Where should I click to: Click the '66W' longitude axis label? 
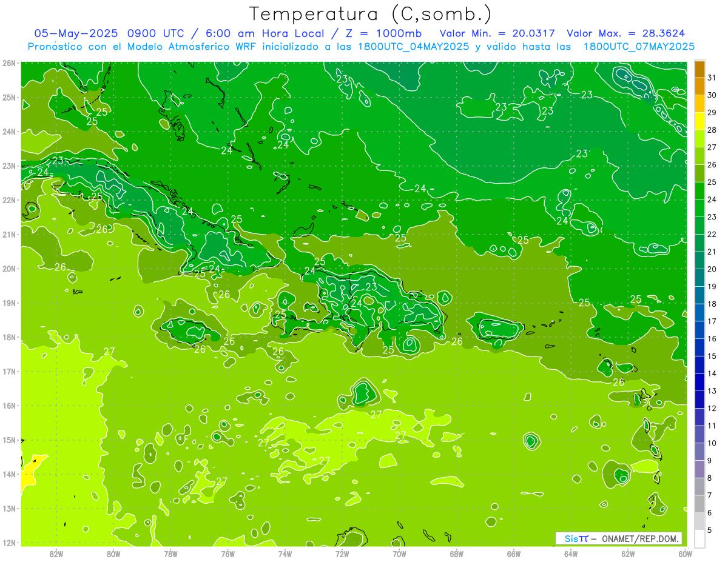[x=513, y=553]
